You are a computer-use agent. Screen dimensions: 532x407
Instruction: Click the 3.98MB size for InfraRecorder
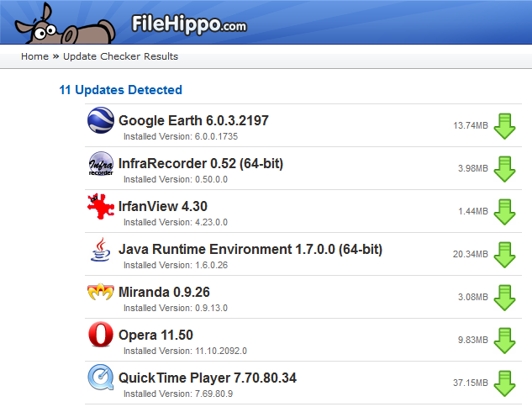[473, 168]
